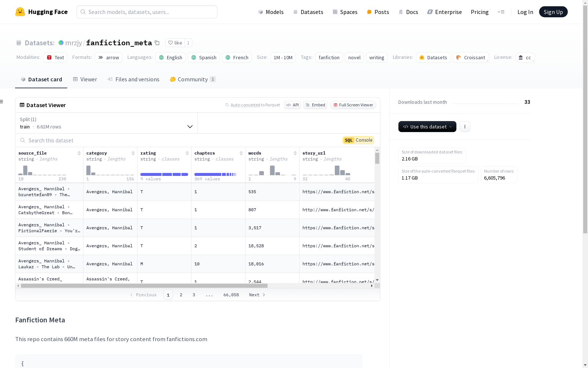The image size is (588, 368).
Task: Click the Hugging Face logo icon
Action: 20,12
